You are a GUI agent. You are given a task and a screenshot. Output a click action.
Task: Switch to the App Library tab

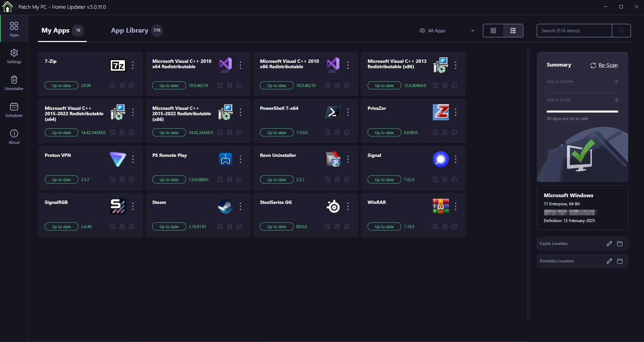coord(137,31)
